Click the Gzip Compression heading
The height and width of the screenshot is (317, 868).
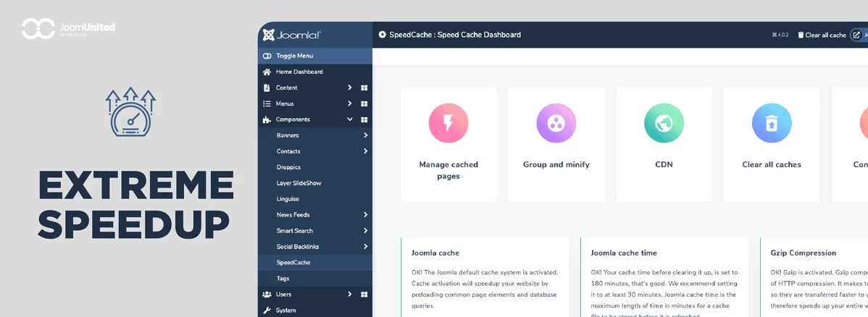coord(804,253)
